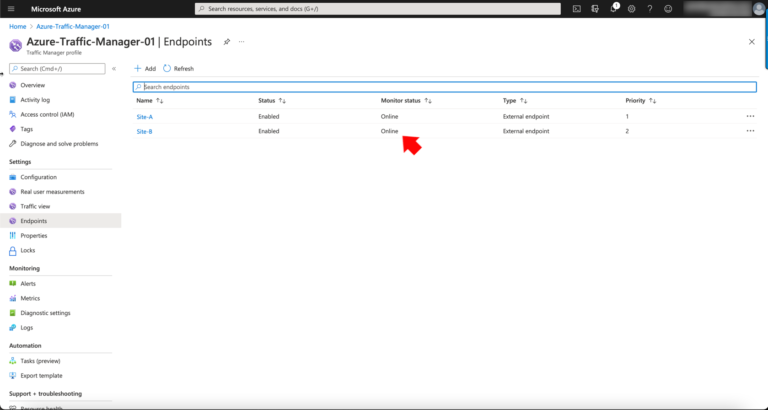Open the feedback smiley icon

click(x=668, y=9)
